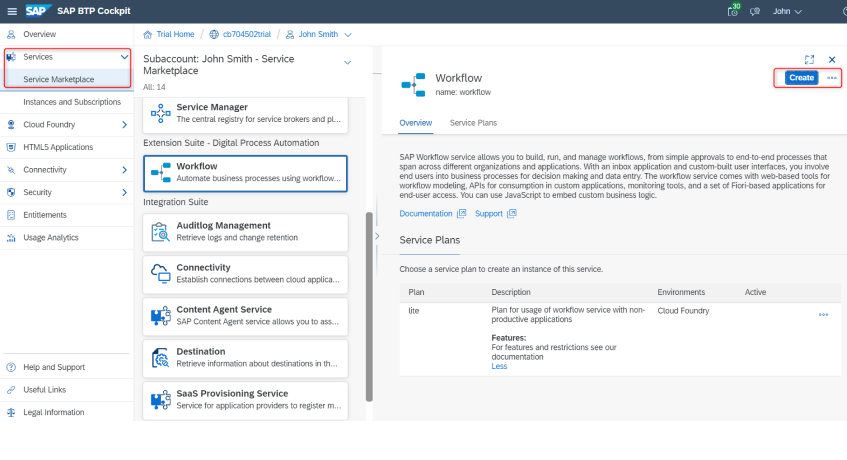Click the service list vertical scrollbar
The height and width of the screenshot is (460, 847).
368,300
